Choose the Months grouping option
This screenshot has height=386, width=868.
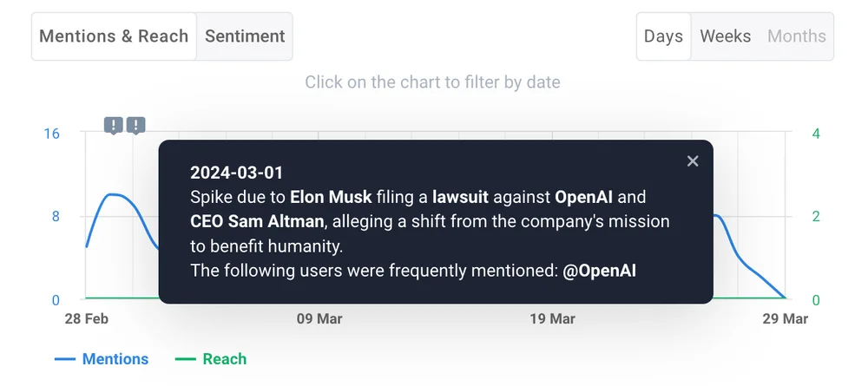797,36
